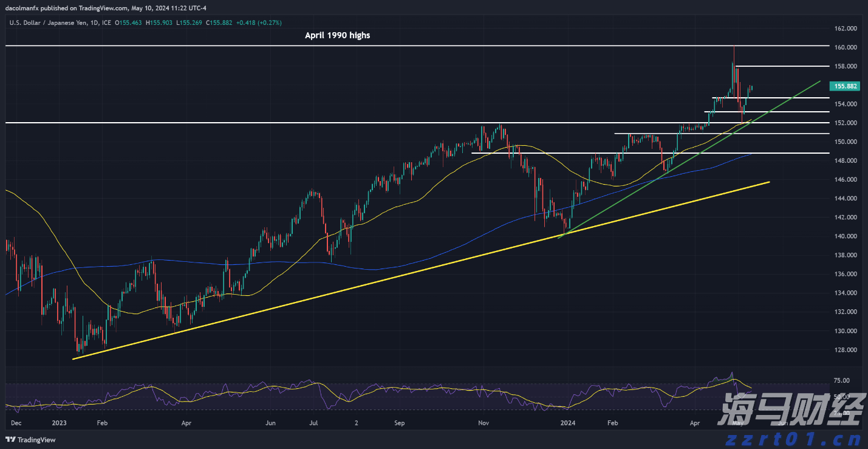Click the Sep label on time axis
The image size is (868, 449).
399,422
